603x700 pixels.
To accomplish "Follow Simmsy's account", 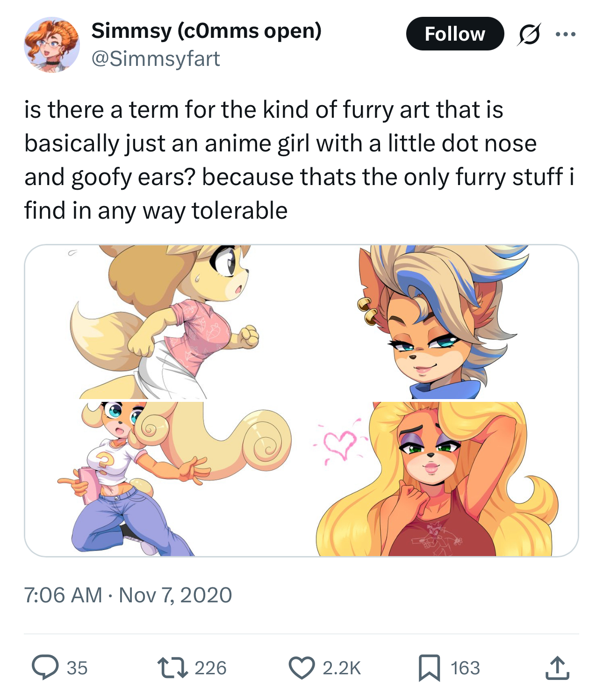I will click(x=455, y=34).
